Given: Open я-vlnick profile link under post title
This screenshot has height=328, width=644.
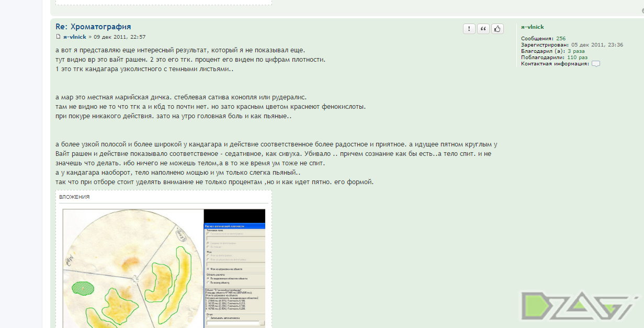Looking at the screenshot, I should click(x=75, y=37).
